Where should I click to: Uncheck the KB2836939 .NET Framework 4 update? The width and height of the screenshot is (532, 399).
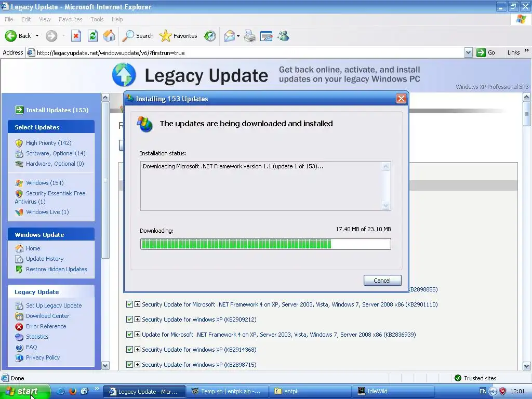tap(129, 334)
